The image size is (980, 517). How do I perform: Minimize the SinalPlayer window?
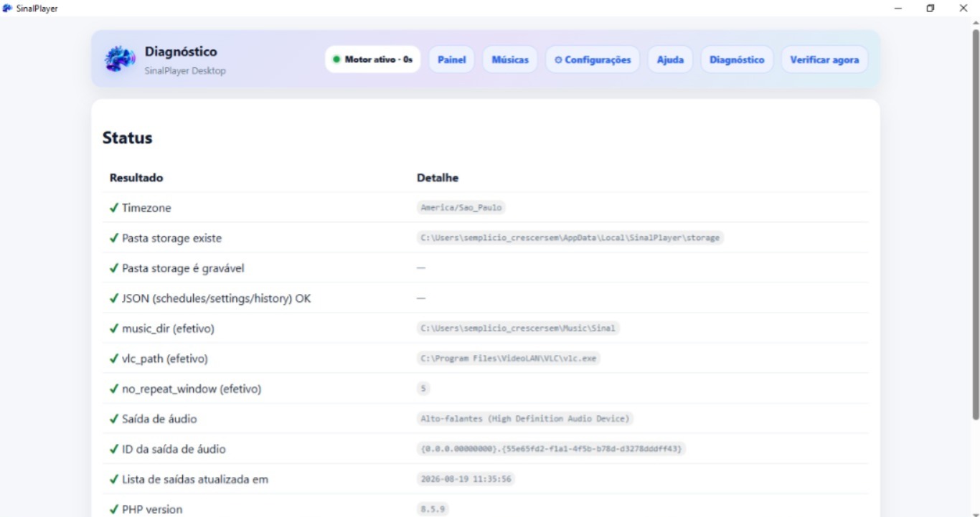pyautogui.click(x=898, y=8)
